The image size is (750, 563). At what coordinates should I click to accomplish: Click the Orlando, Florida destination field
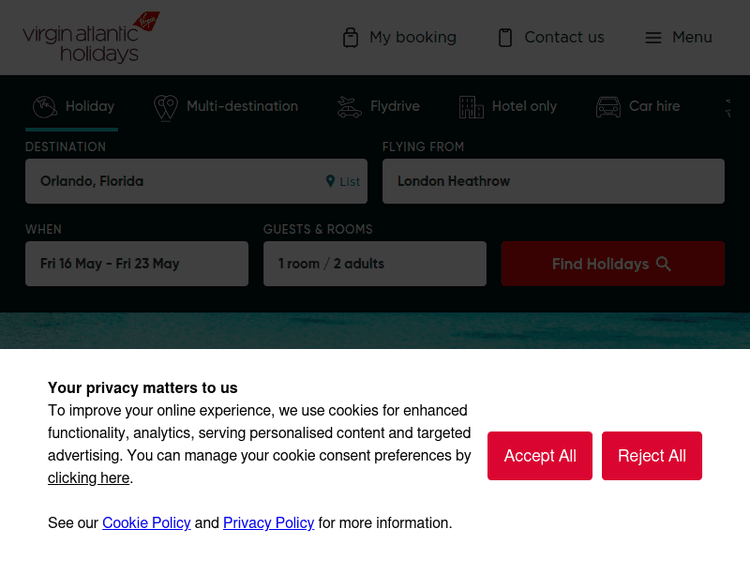coord(170,182)
